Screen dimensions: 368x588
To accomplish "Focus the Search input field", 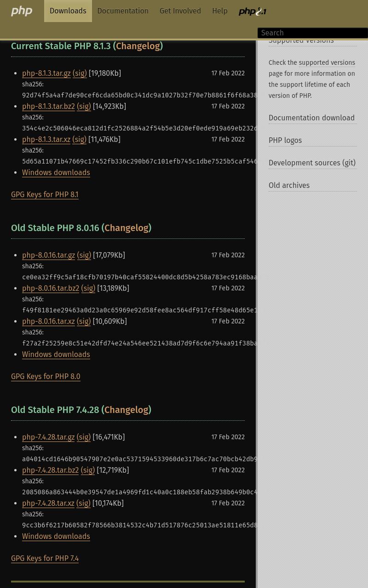I will click(313, 33).
